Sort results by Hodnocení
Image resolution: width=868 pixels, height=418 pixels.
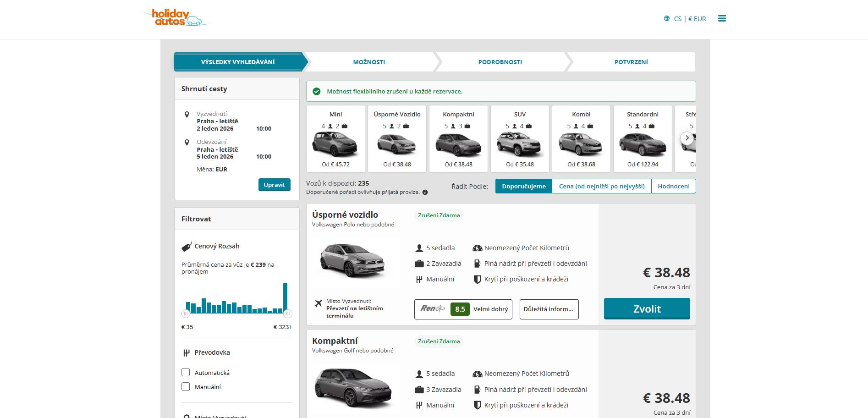point(674,186)
